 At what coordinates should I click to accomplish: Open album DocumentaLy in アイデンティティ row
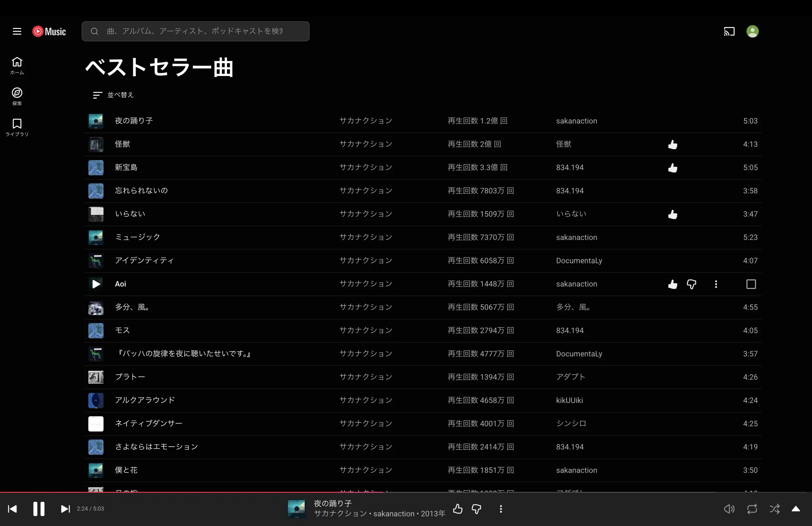579,261
